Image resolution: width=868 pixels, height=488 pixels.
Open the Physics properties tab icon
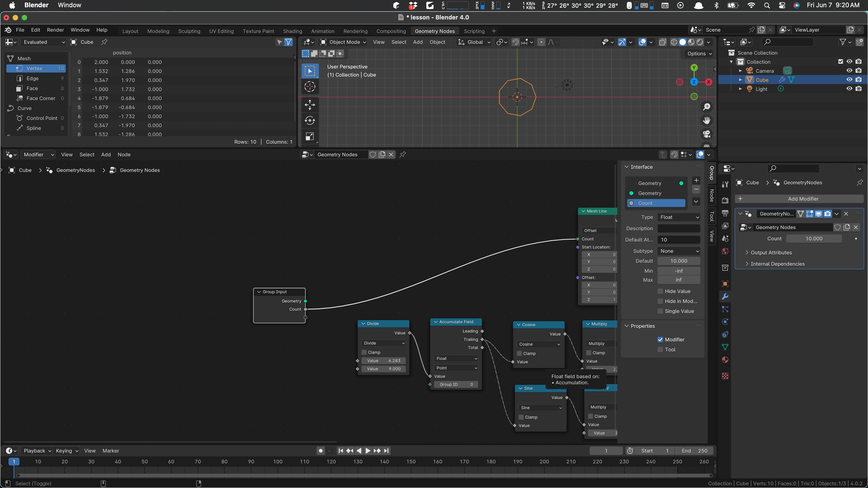725,322
